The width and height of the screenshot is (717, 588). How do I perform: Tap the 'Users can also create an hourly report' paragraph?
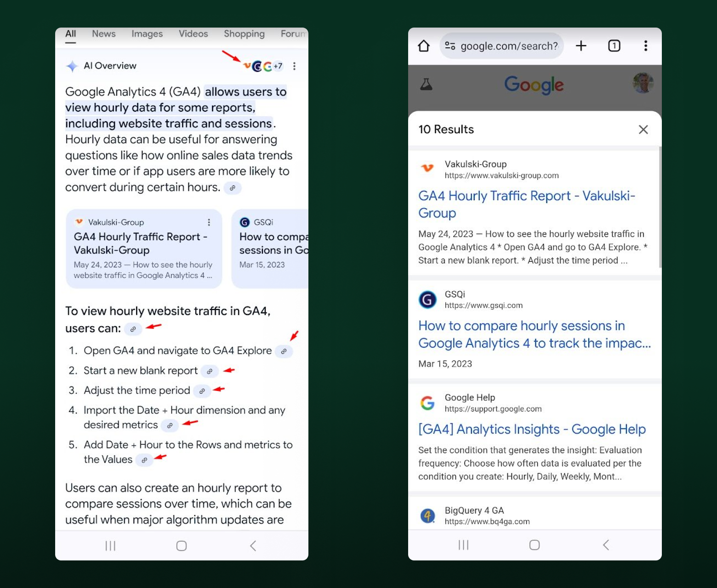click(178, 504)
